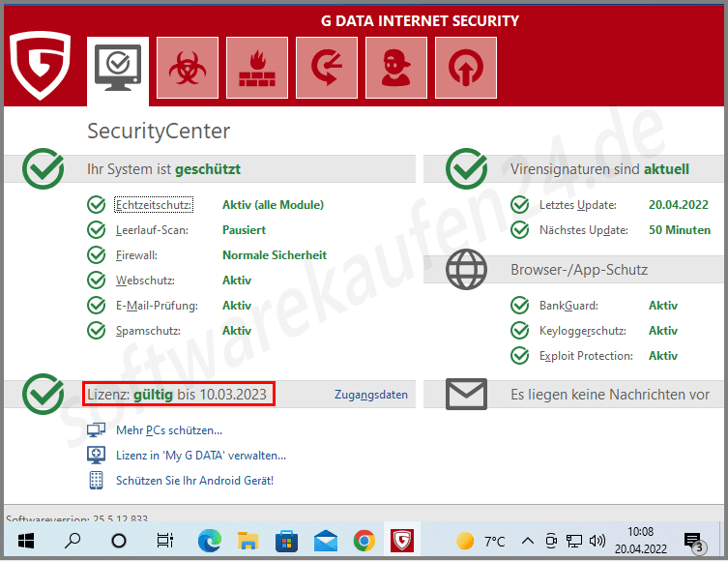Open the parental controls child icon tab
This screenshot has width=728, height=561.
[x=395, y=68]
